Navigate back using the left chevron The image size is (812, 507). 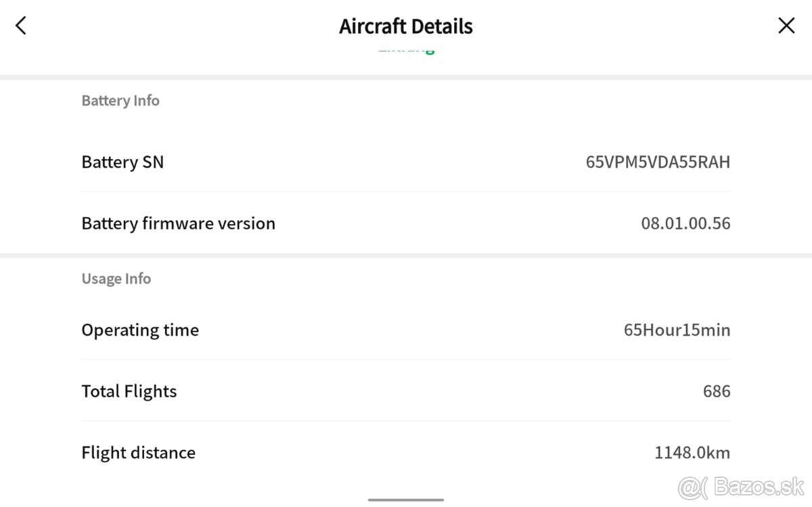point(20,25)
